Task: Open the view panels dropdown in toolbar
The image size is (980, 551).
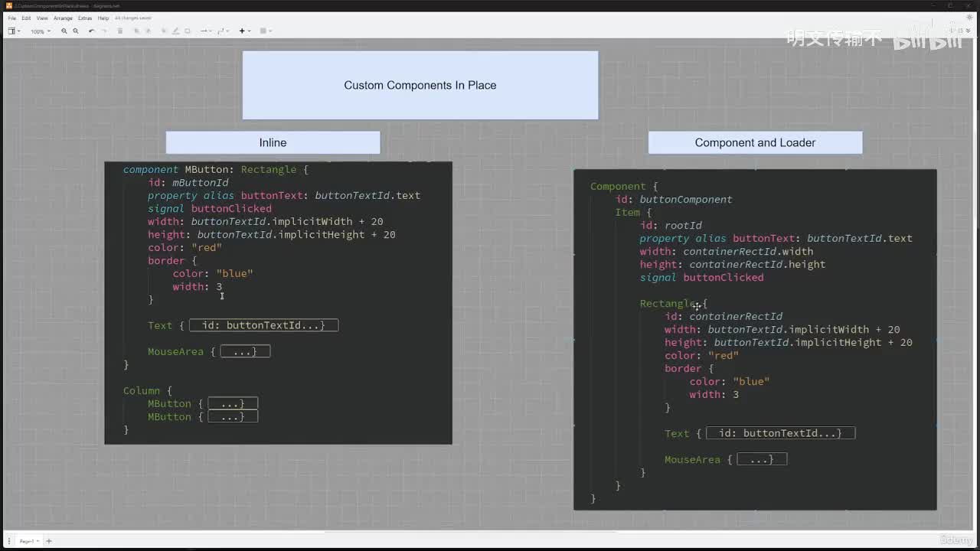Action: click(14, 31)
